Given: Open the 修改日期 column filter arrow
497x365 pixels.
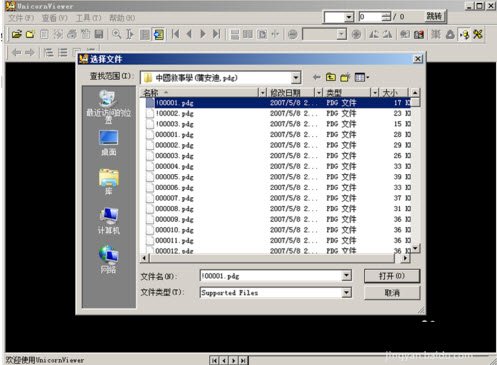Looking at the screenshot, I should pos(319,93).
